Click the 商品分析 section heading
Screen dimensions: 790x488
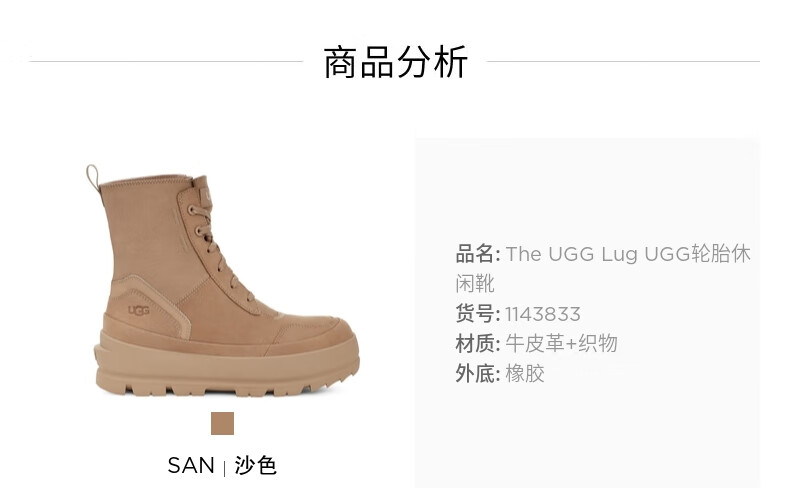point(396,62)
